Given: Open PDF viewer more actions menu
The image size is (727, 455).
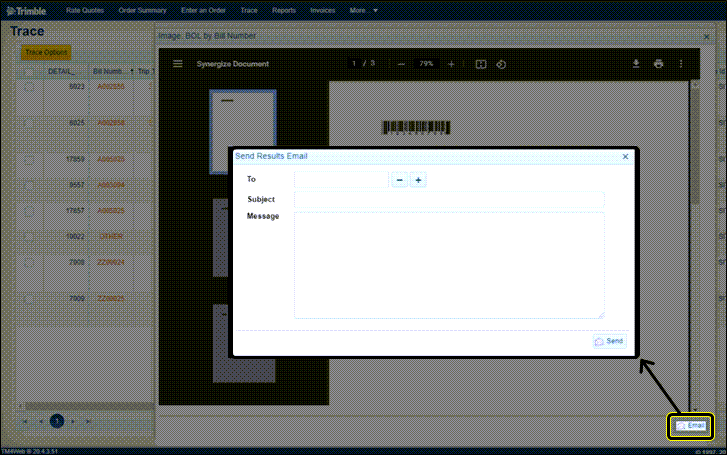Looking at the screenshot, I should (x=681, y=64).
